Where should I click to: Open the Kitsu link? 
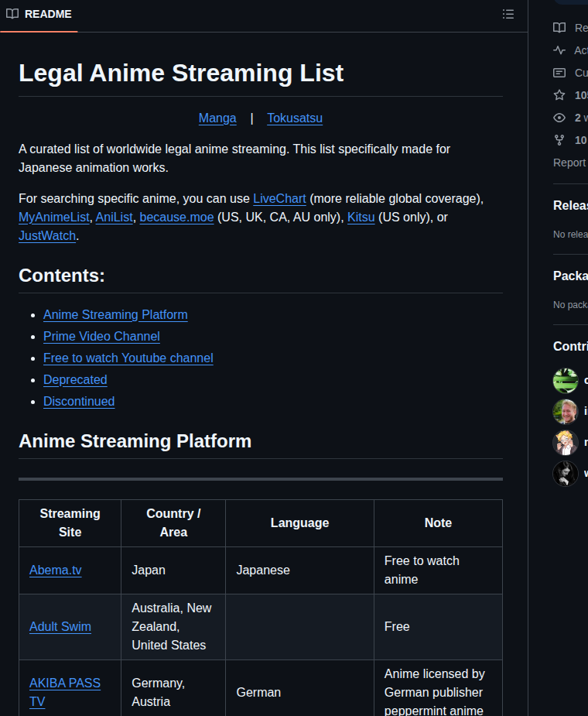pos(361,218)
